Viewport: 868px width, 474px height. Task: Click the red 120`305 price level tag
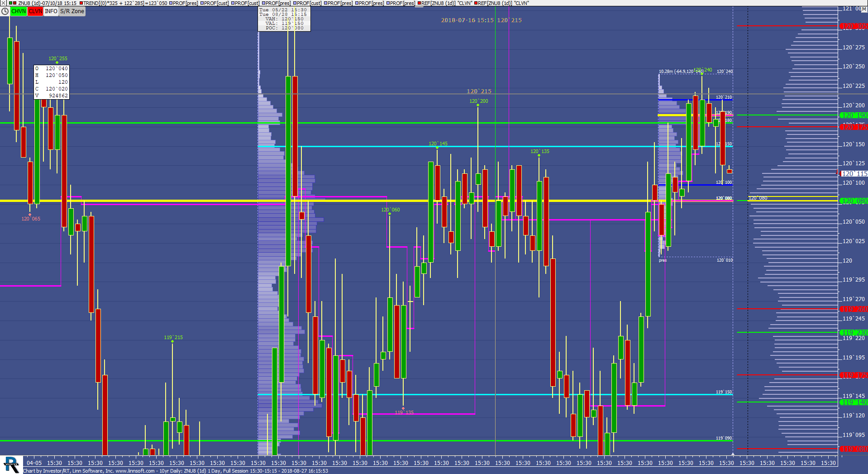854,26
